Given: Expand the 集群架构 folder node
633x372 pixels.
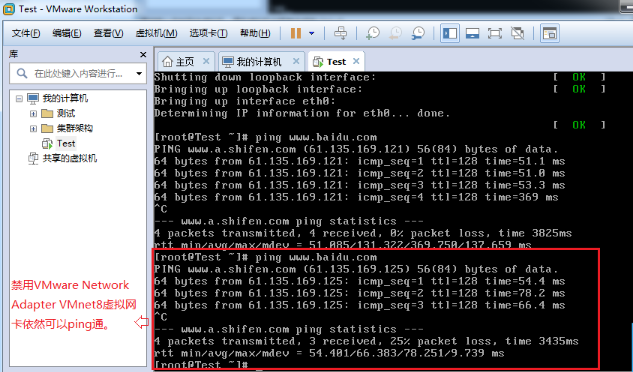Looking at the screenshot, I should (34, 128).
